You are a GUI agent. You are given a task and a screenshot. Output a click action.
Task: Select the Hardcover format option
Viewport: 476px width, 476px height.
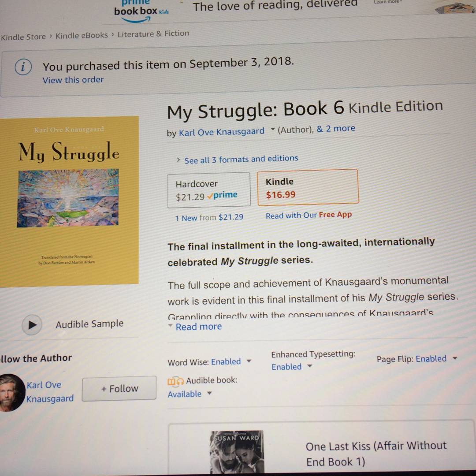pyautogui.click(x=209, y=190)
